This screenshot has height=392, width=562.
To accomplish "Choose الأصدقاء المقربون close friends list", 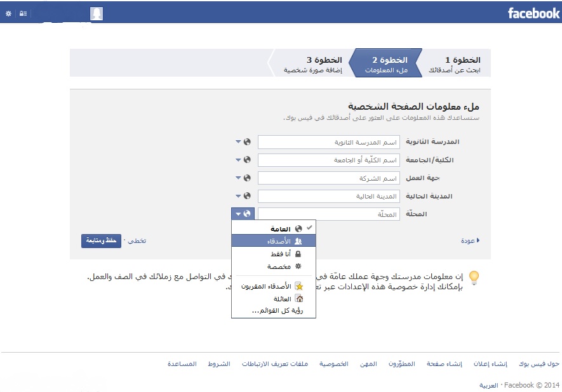I will click(x=274, y=287).
